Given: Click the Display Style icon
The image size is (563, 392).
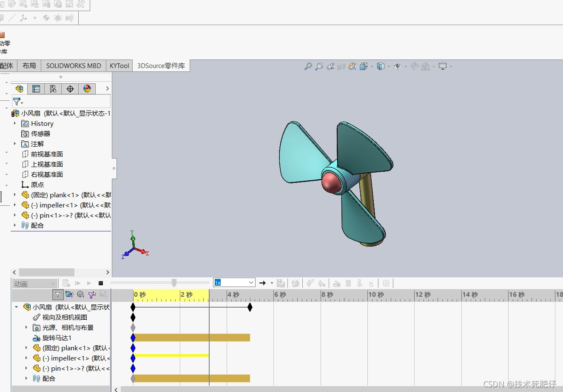Looking at the screenshot, I should [381, 66].
